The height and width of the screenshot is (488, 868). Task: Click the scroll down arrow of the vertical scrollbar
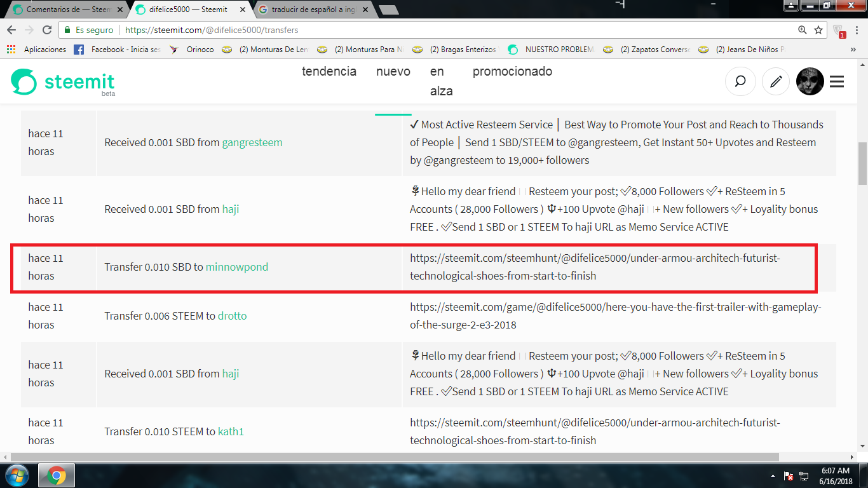pos(862,447)
